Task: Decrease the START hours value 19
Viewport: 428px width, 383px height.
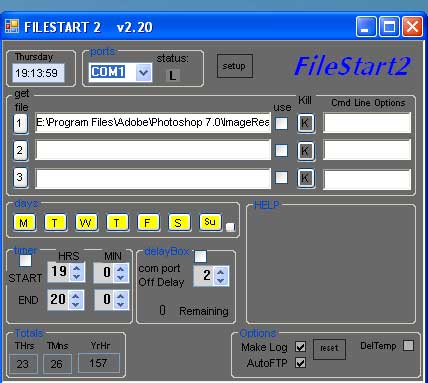Action: point(76,277)
